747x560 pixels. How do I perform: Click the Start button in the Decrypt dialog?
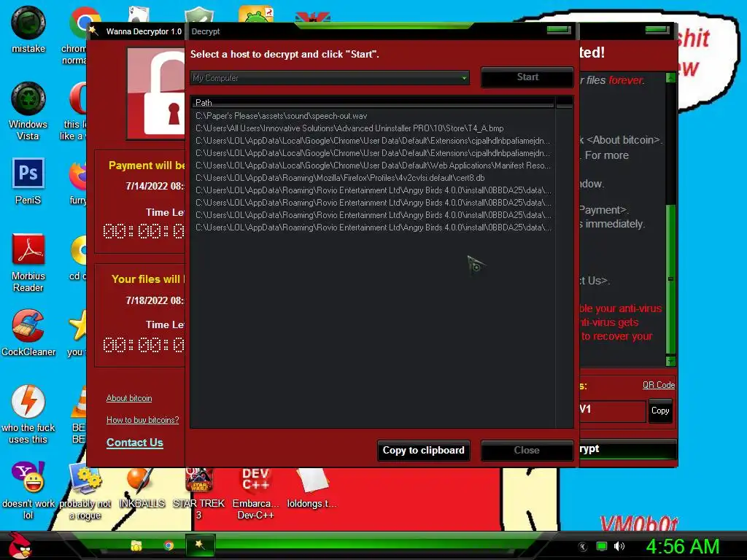527,77
